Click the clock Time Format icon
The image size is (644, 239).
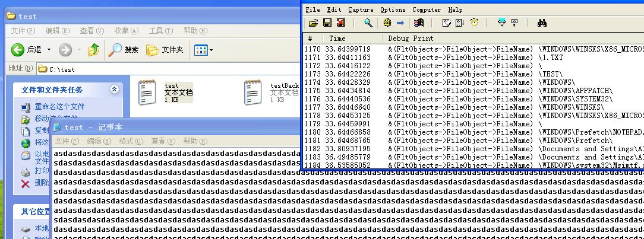[x=474, y=23]
